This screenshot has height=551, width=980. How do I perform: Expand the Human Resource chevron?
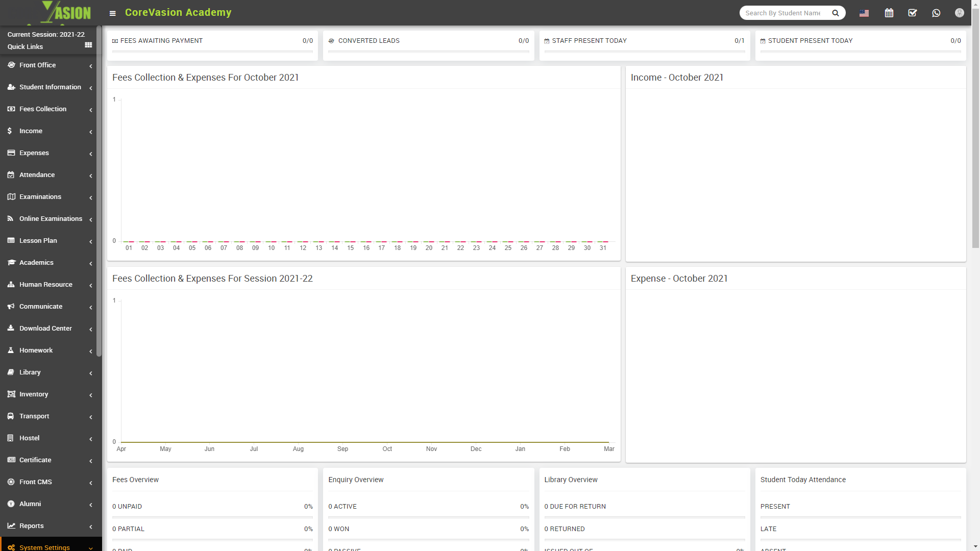(x=91, y=285)
